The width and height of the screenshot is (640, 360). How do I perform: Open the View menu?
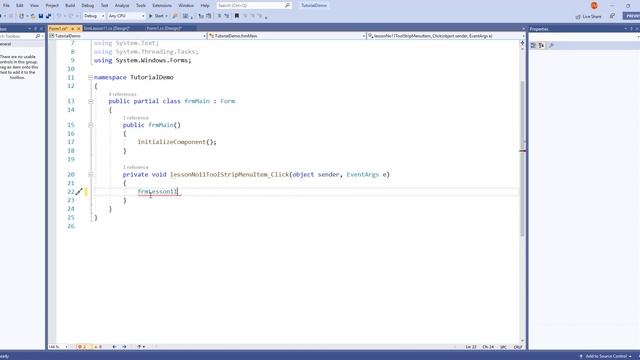34,5
